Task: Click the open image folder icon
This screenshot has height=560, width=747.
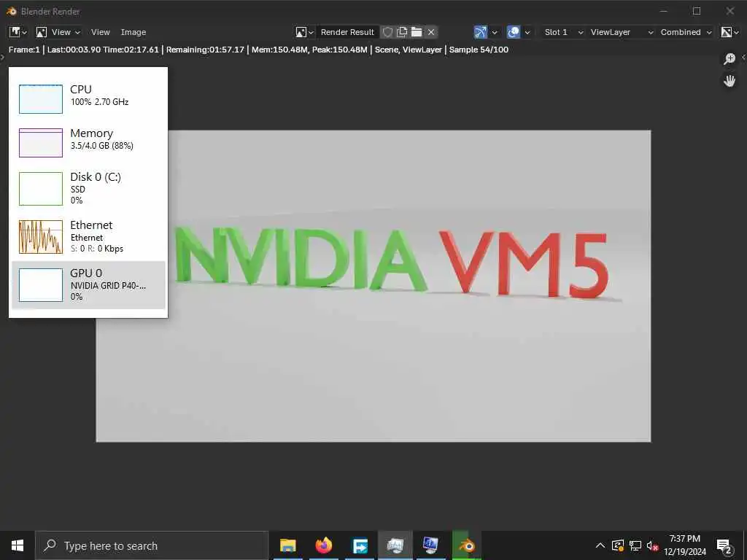Action: [x=417, y=32]
